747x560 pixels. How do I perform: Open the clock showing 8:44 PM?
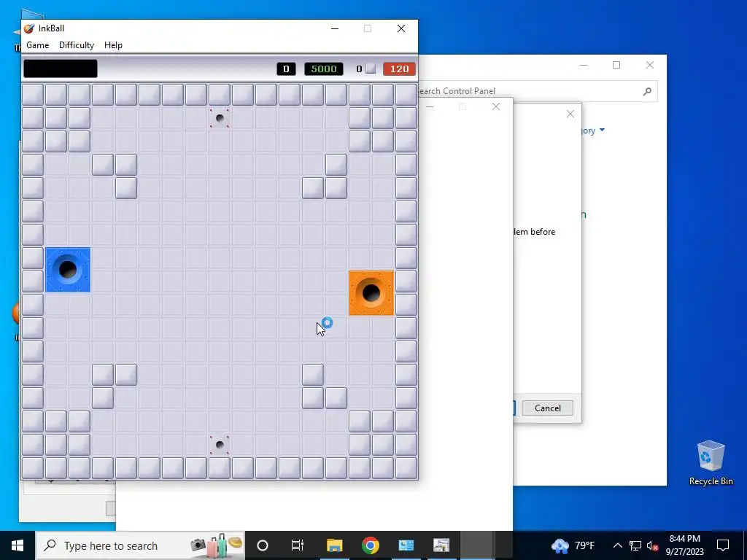684,545
